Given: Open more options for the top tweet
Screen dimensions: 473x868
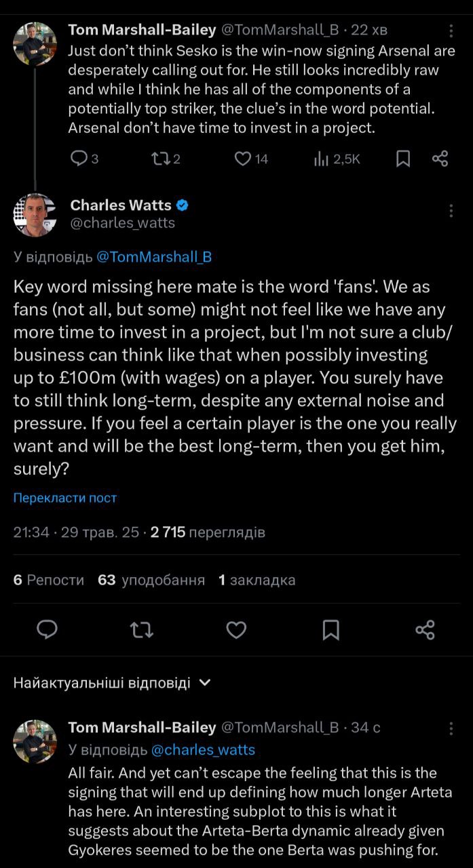Looking at the screenshot, I should click(452, 31).
